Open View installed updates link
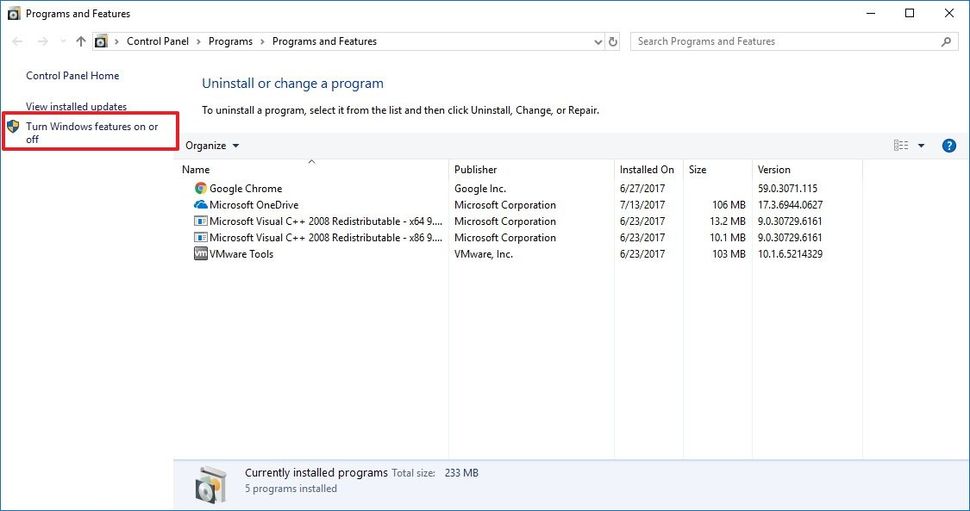Image resolution: width=970 pixels, height=511 pixels. [x=76, y=106]
